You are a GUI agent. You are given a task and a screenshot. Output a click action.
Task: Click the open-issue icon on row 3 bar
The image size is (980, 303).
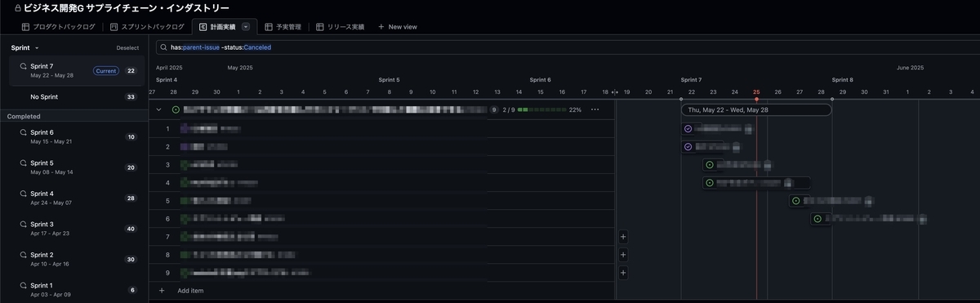click(x=710, y=165)
